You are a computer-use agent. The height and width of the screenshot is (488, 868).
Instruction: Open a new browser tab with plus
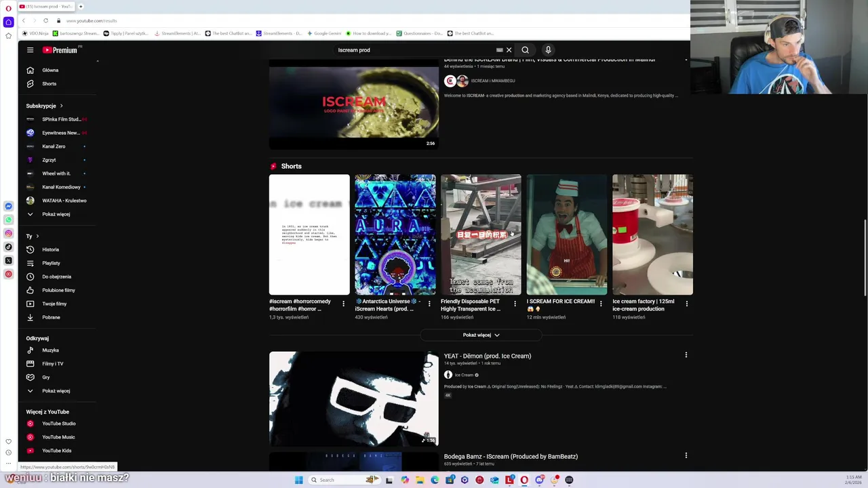(x=81, y=6)
